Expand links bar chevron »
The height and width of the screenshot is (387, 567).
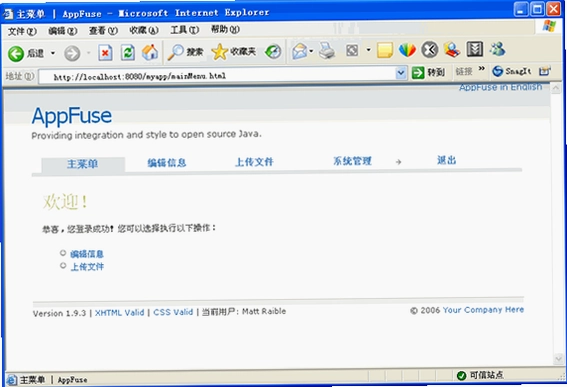481,68
